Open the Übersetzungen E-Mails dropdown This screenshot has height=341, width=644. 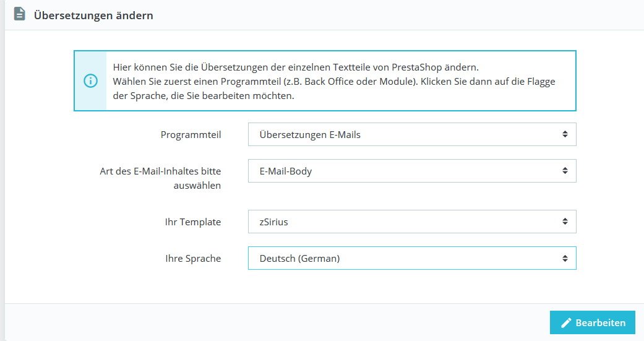pos(411,134)
